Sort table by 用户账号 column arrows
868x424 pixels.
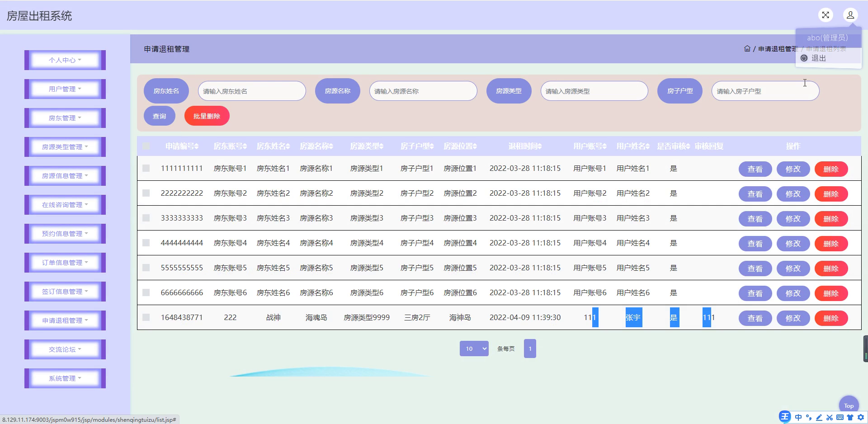[604, 146]
